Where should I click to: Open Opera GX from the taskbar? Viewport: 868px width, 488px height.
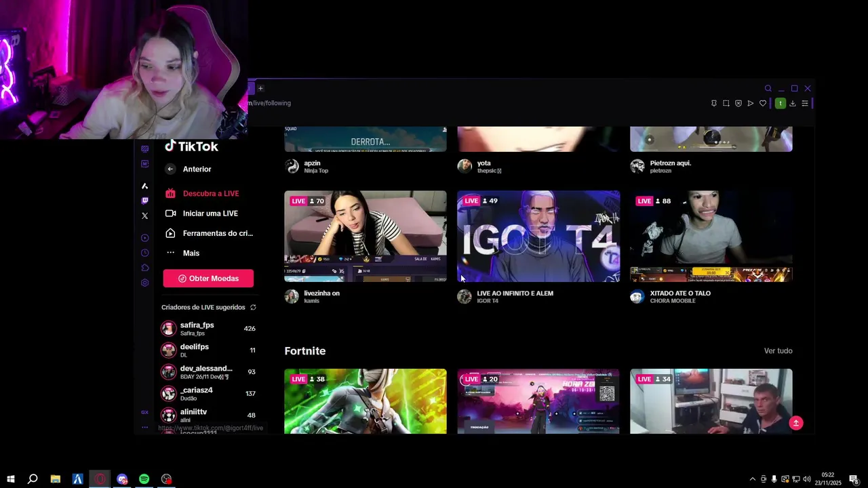[x=100, y=479]
